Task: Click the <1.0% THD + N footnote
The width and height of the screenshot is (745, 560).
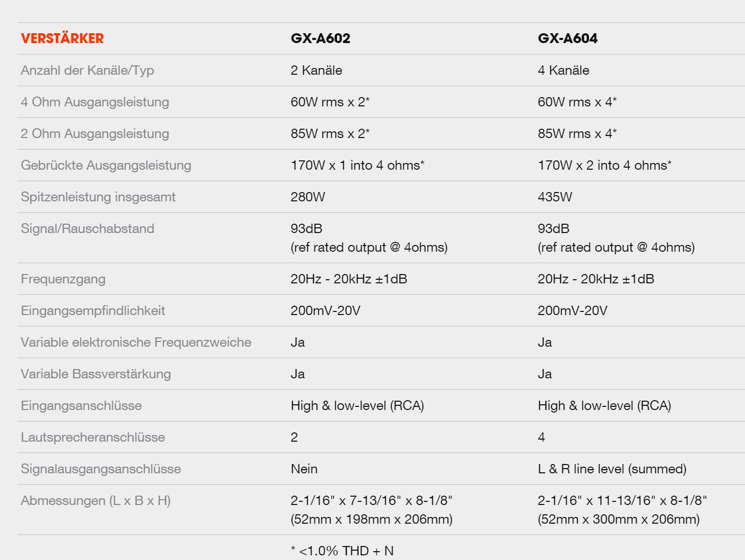Action: (342, 551)
